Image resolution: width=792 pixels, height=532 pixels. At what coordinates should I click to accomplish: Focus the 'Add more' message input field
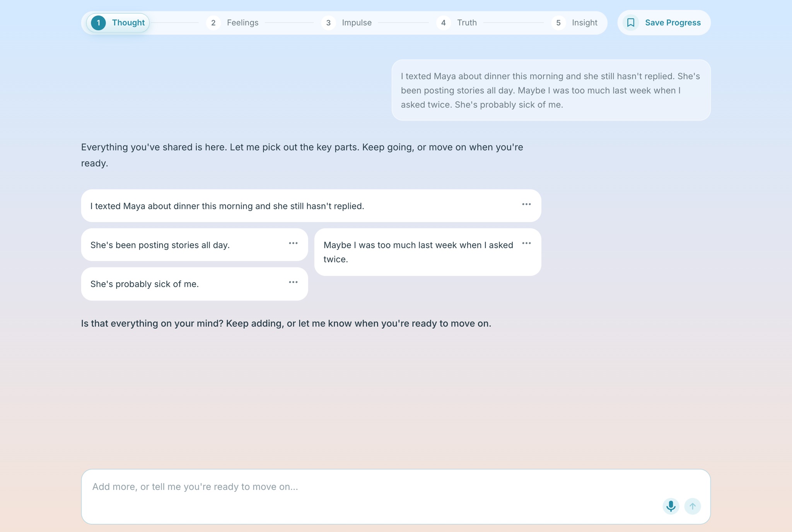point(396,497)
